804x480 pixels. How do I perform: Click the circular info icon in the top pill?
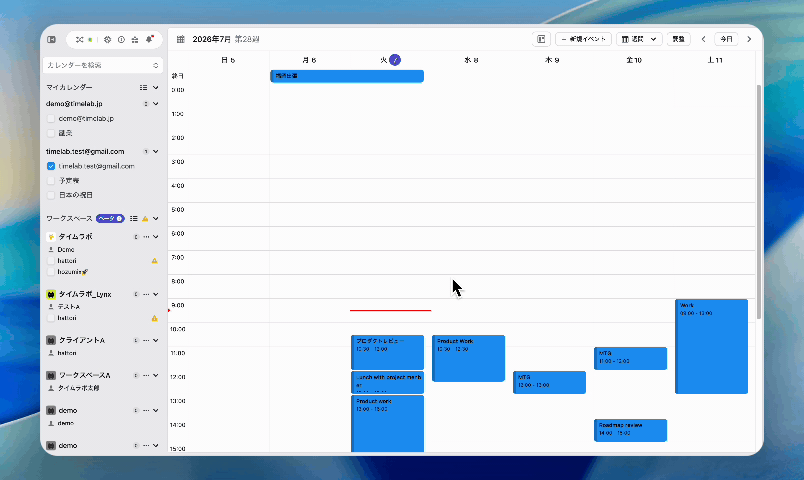(121, 39)
